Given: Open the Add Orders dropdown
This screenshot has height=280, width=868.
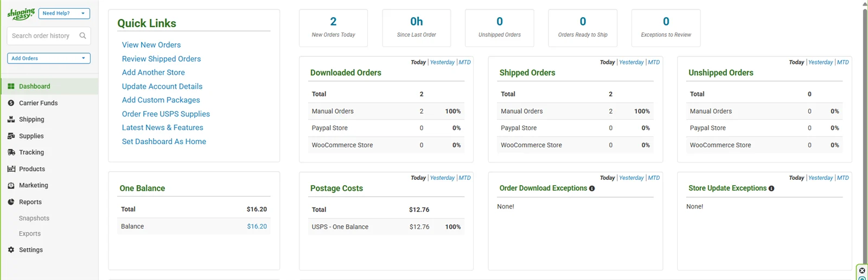Looking at the screenshot, I should (x=49, y=58).
